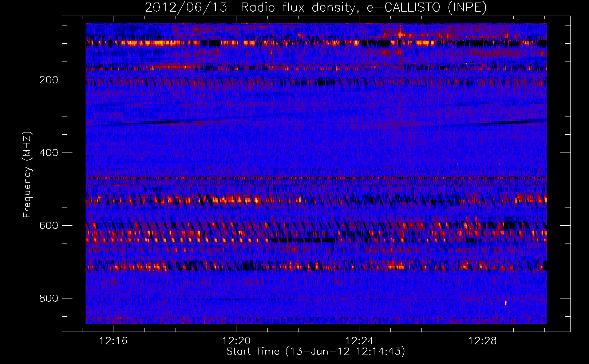589x364 pixels.
Task: Click the 12:28 time tick label
Action: point(482,341)
